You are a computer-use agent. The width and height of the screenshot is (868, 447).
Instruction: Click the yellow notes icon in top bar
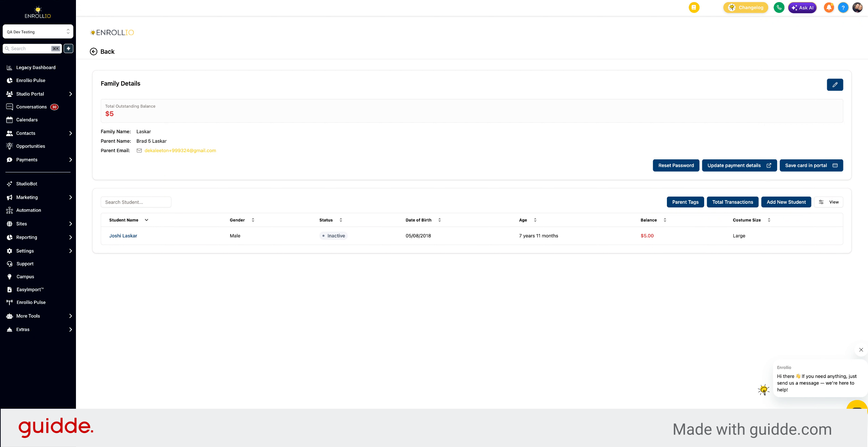tap(694, 8)
